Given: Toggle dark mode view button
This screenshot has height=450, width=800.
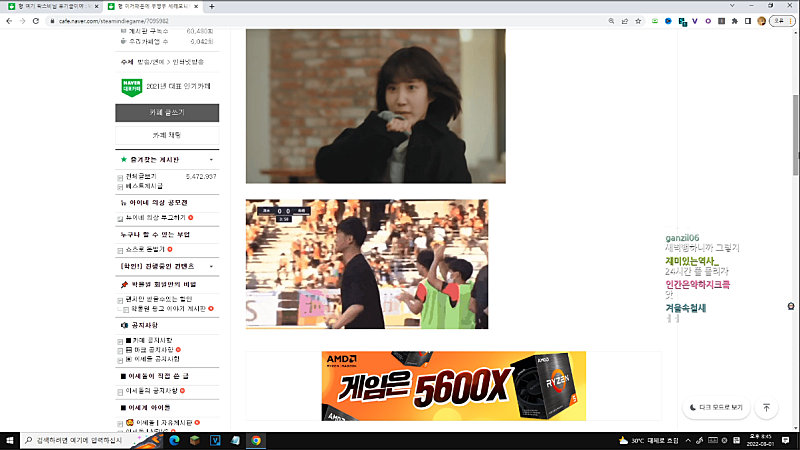Looking at the screenshot, I should coord(716,408).
